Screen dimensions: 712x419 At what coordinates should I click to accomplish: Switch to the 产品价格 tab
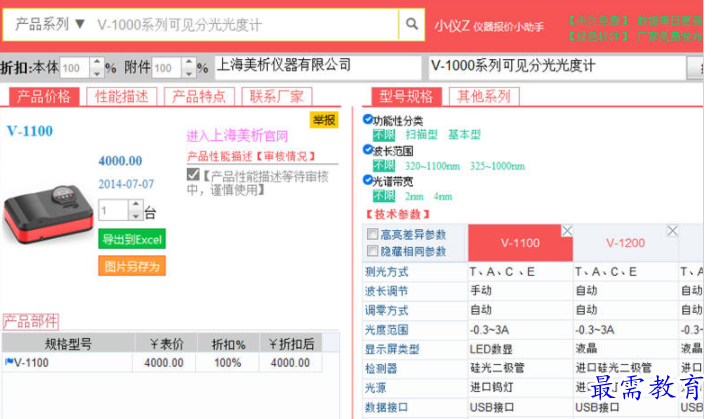click(x=44, y=96)
